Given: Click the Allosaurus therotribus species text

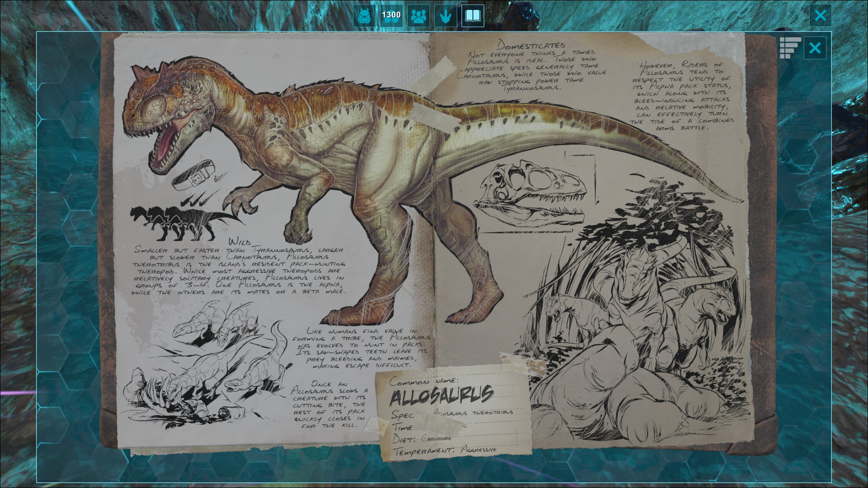Looking at the screenshot, I should (x=473, y=413).
